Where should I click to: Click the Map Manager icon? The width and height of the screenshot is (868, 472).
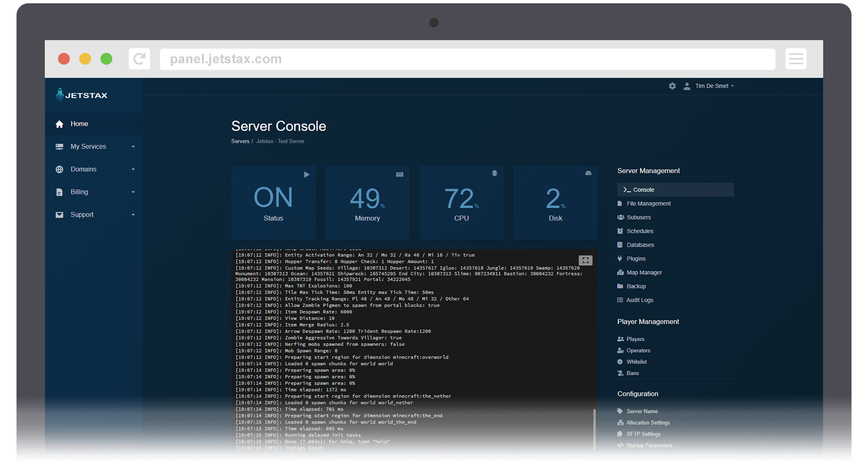coord(620,272)
